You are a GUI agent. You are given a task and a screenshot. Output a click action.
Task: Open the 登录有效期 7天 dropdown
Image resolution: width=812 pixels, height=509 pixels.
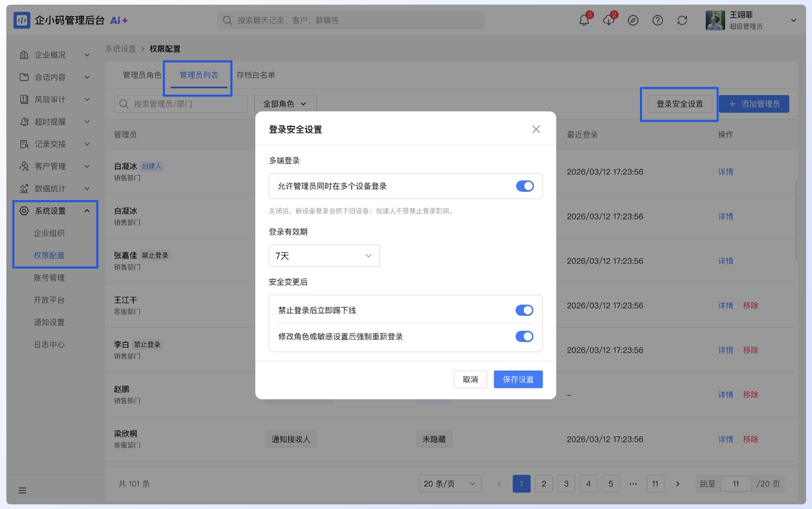pos(324,256)
